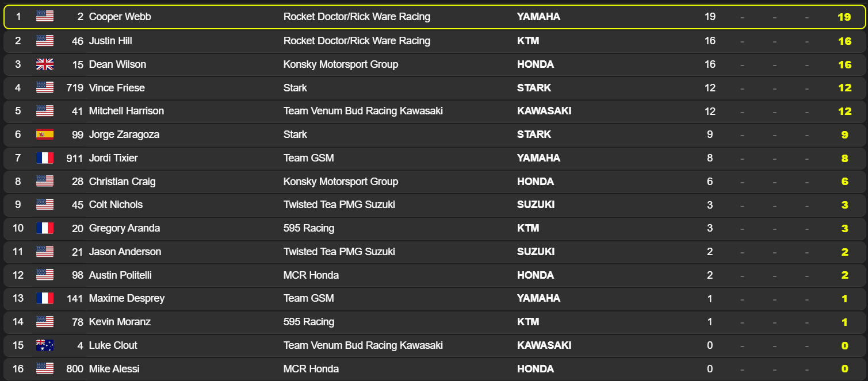Viewport: 868px width, 381px height.
Task: Click the UK flag beside Dean Wilson
Action: 45,64
